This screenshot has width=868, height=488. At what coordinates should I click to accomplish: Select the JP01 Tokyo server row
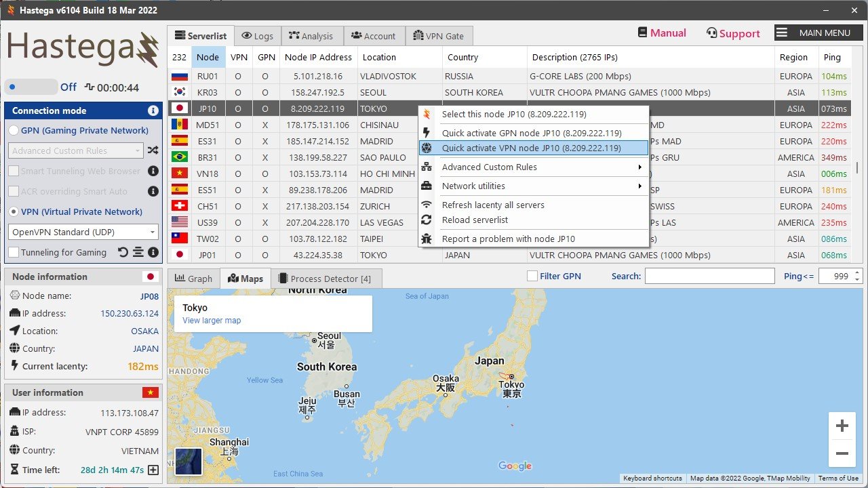tap(509, 256)
